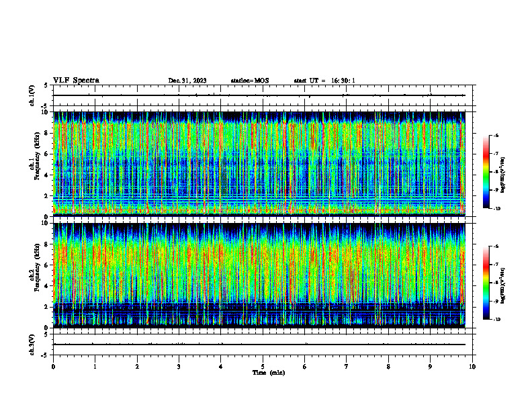The width and height of the screenshot is (532, 411).
Task: Click time axis tick label "8"
Action: [x=388, y=367]
